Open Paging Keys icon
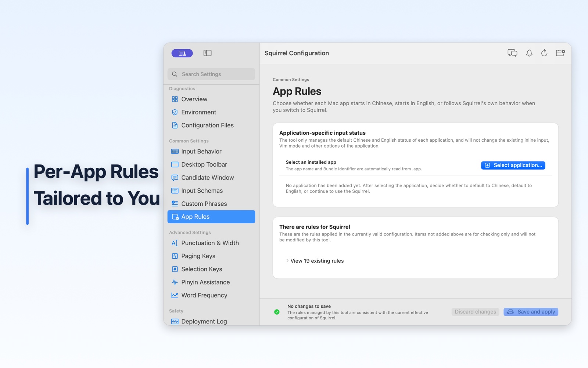Screen dimensions: 588x368 tap(175, 256)
